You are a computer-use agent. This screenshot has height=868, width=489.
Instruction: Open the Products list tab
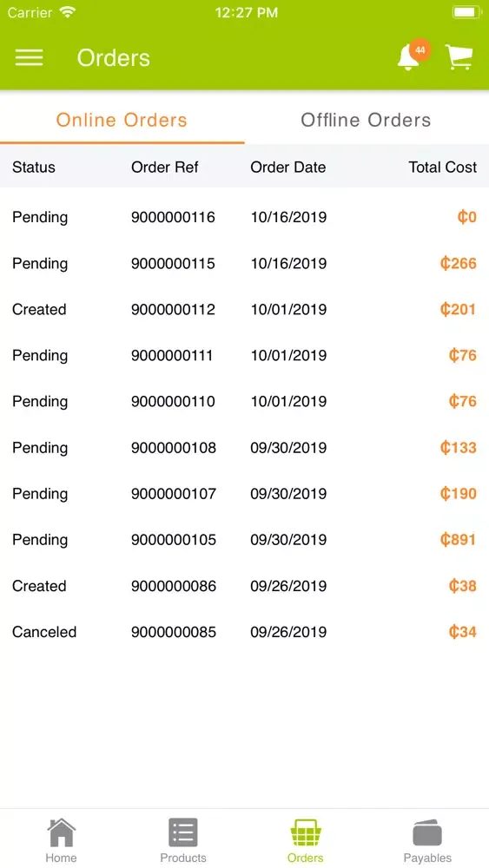point(183,840)
